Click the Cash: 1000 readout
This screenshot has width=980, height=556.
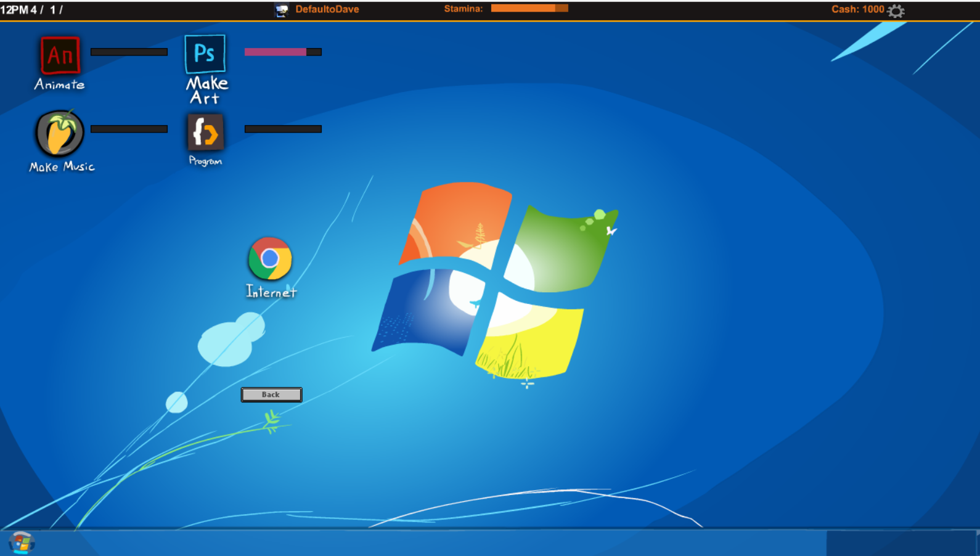tap(857, 9)
